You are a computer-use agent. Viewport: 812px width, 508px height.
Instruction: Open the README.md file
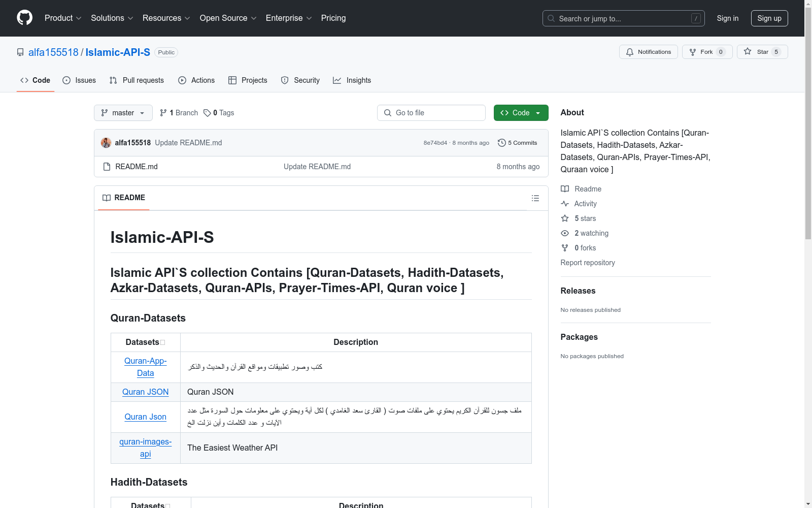coord(137,167)
